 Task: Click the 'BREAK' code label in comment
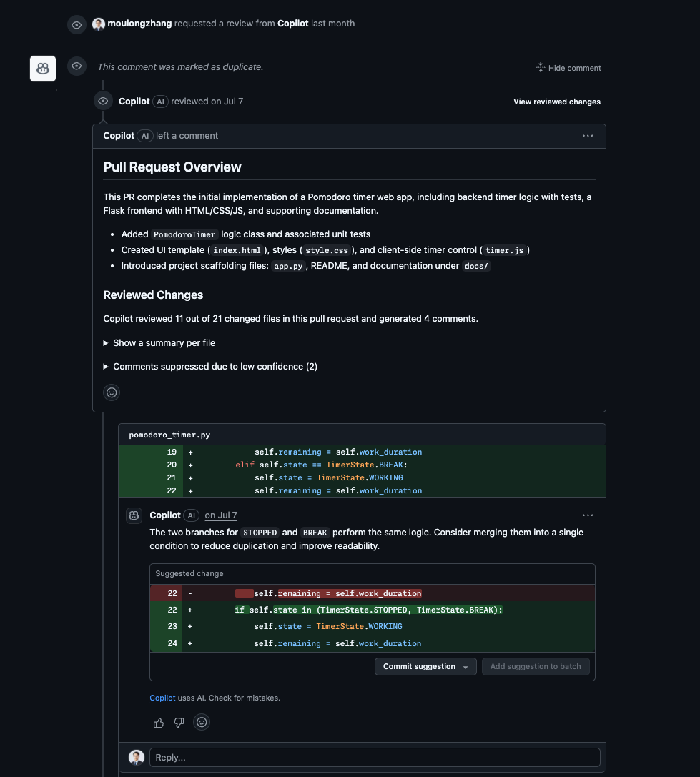point(315,533)
